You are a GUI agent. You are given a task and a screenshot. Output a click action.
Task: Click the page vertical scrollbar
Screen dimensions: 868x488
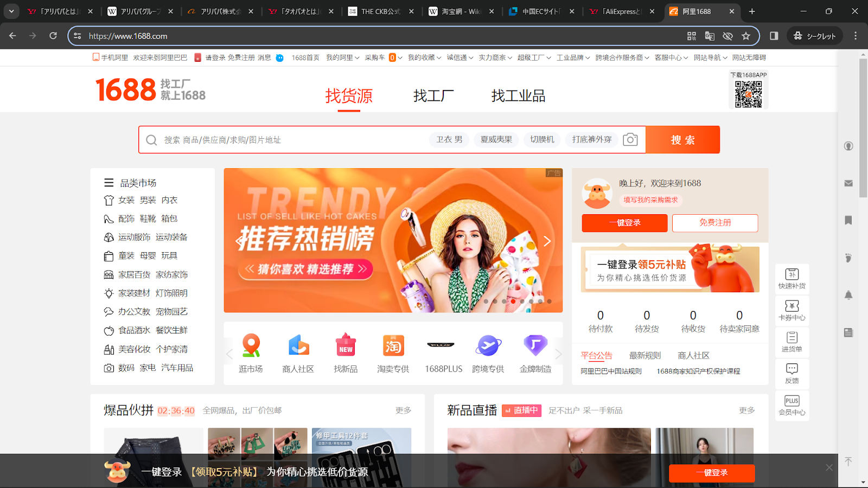pos(863,129)
